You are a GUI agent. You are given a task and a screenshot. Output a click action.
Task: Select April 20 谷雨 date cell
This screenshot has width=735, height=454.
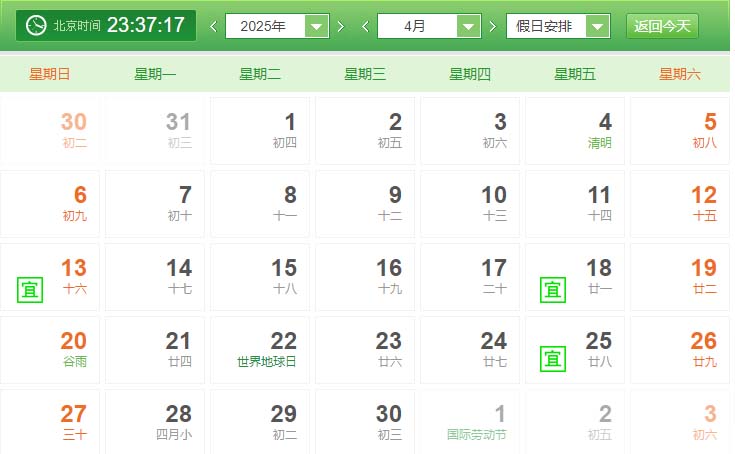click(52, 350)
